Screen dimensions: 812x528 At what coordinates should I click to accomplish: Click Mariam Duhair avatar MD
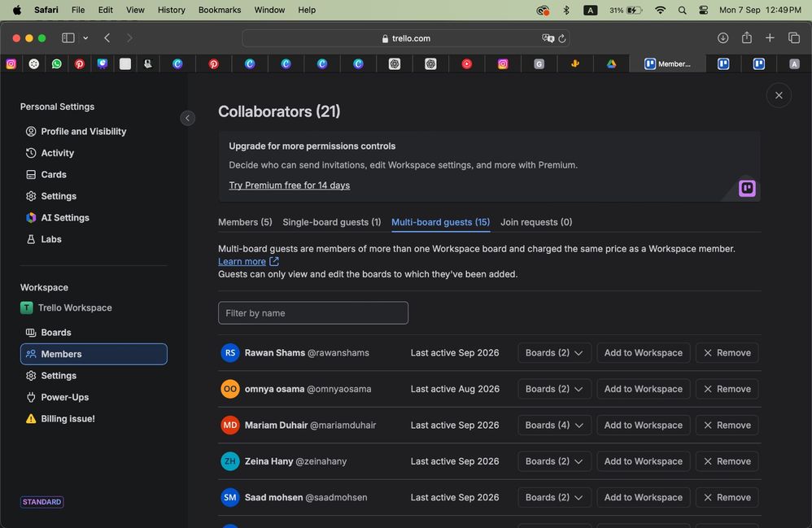point(230,425)
